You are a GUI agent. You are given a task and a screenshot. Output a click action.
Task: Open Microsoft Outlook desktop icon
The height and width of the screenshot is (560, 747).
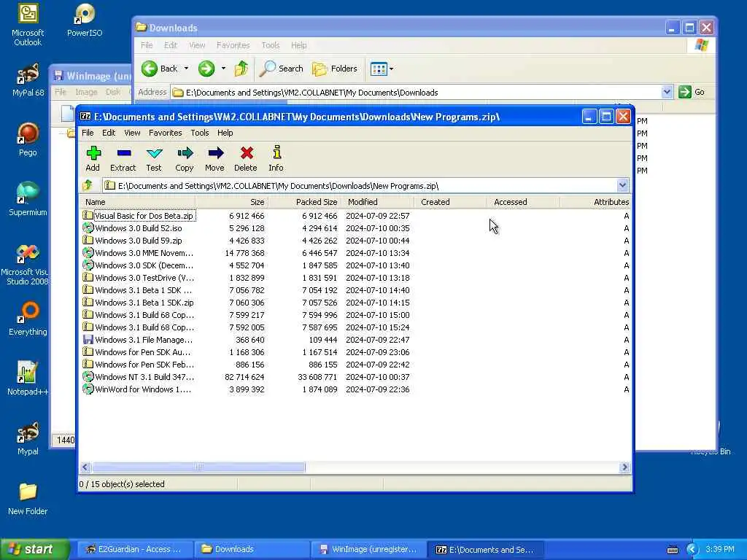click(x=28, y=25)
